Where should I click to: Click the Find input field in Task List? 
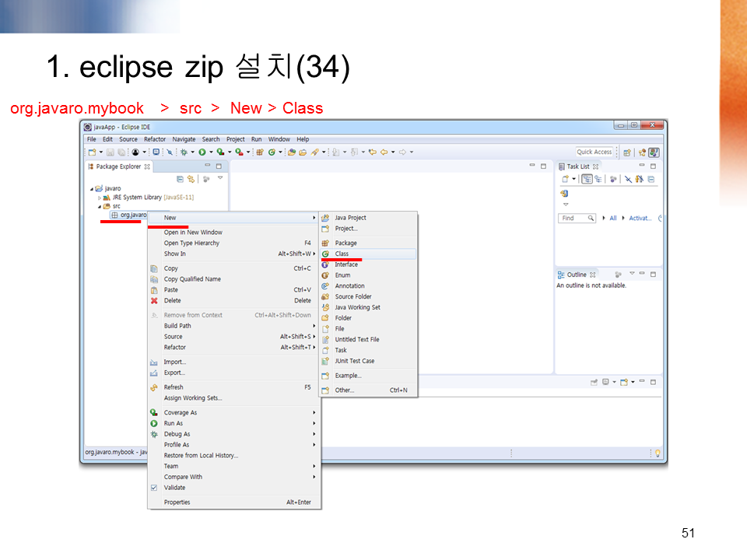[x=576, y=218]
